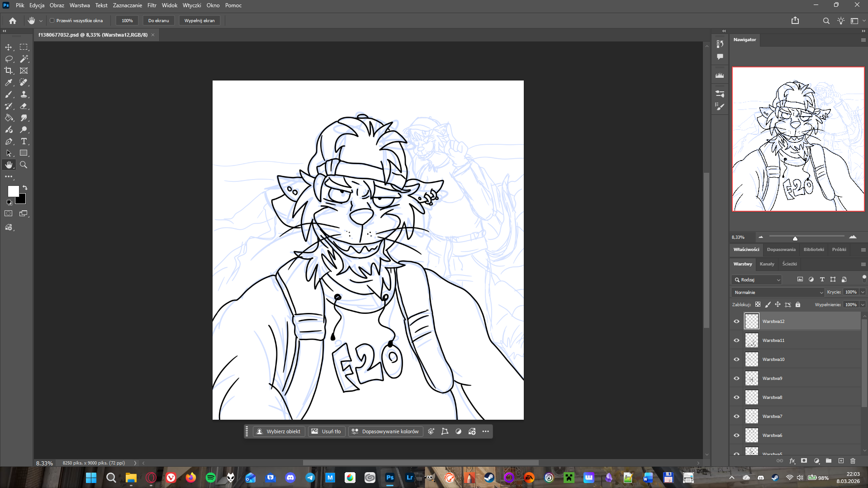Viewport: 868px width, 488px height.
Task: Toggle visibility of Warstwa8 layer
Action: (736, 397)
